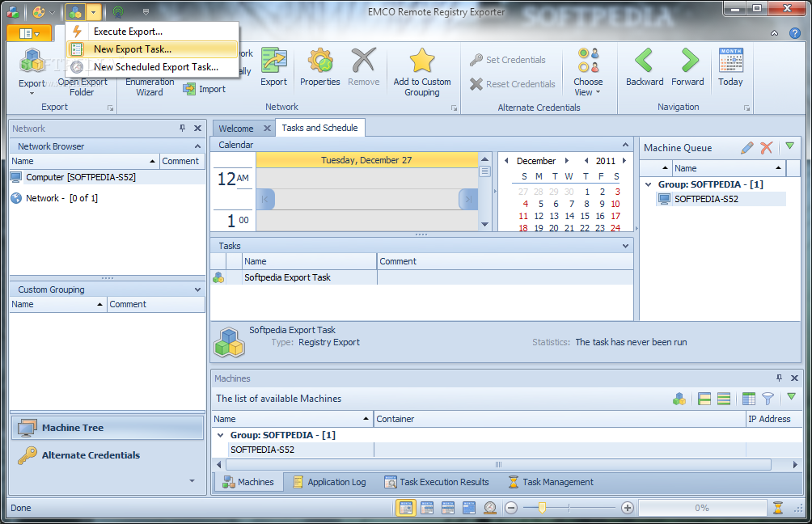Click the Network Export icon
This screenshot has height=524, width=812.
[273, 67]
